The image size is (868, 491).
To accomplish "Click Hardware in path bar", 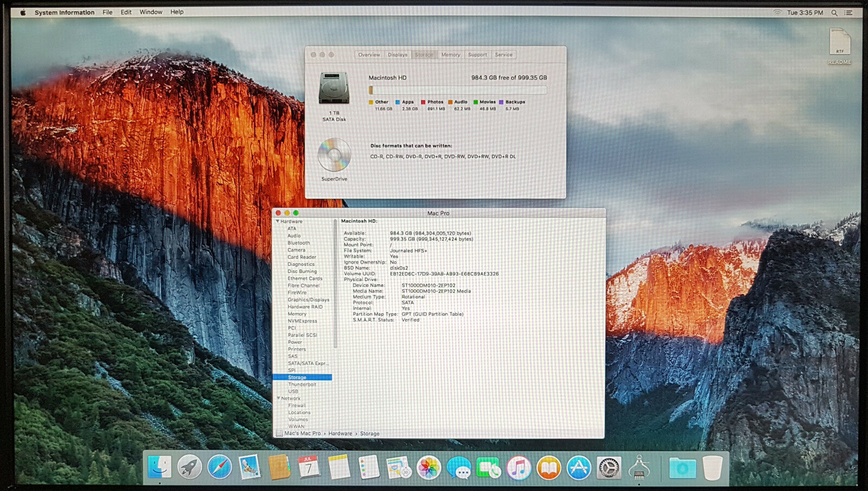I will (340, 433).
